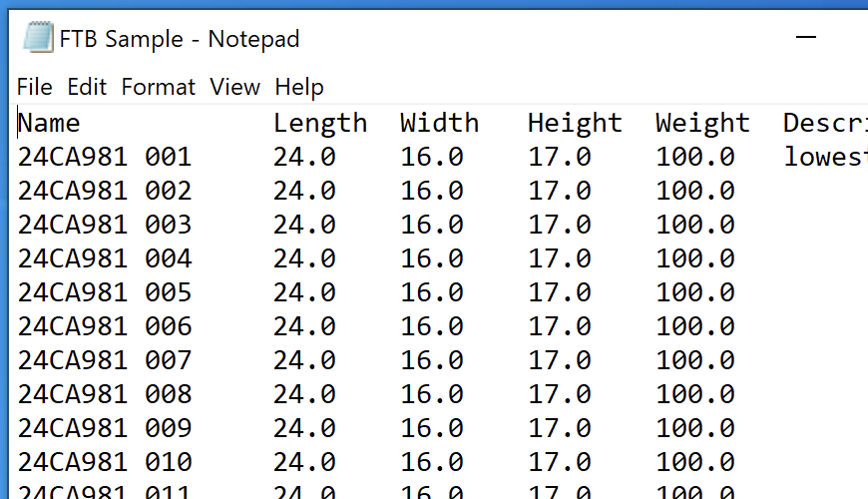The image size is (868, 499).
Task: Click the 24CA981 001 row name
Action: click(104, 158)
